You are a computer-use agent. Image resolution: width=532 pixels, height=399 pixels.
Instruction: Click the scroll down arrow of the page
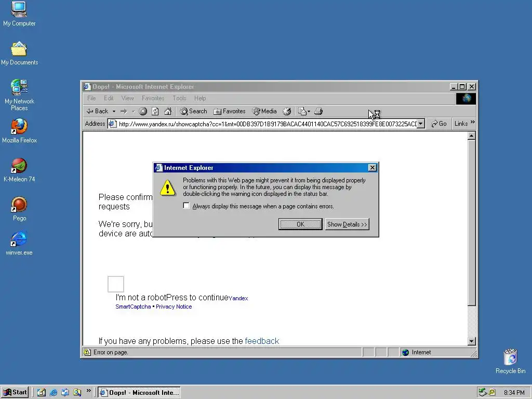click(471, 341)
